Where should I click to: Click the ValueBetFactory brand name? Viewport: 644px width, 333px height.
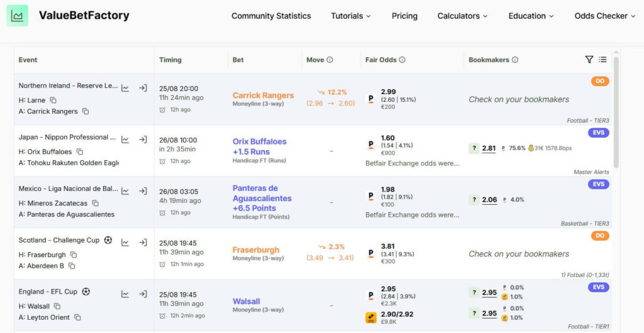84,16
